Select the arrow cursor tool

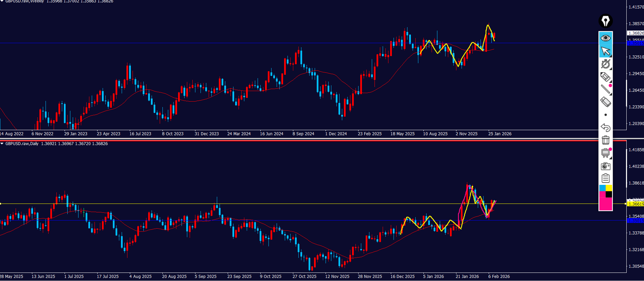[x=605, y=51]
